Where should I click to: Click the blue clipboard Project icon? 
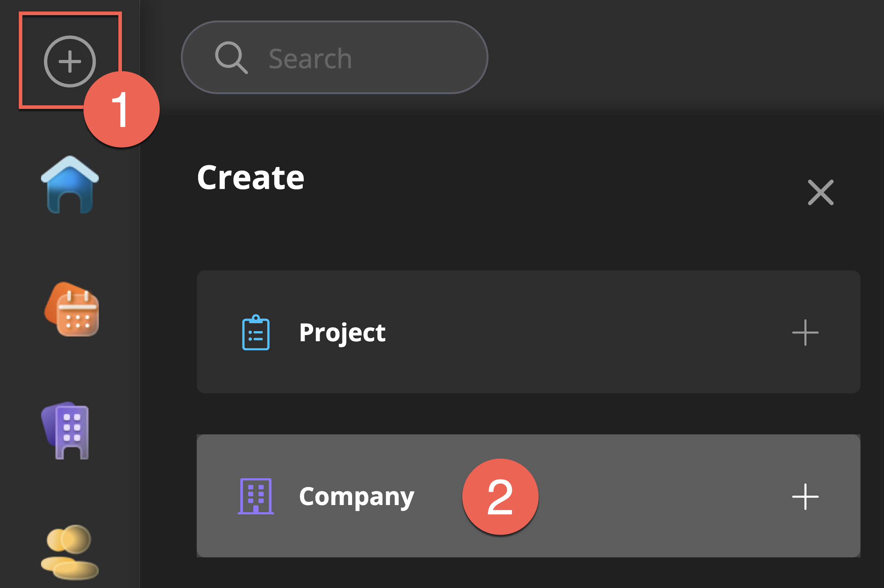pyautogui.click(x=256, y=333)
